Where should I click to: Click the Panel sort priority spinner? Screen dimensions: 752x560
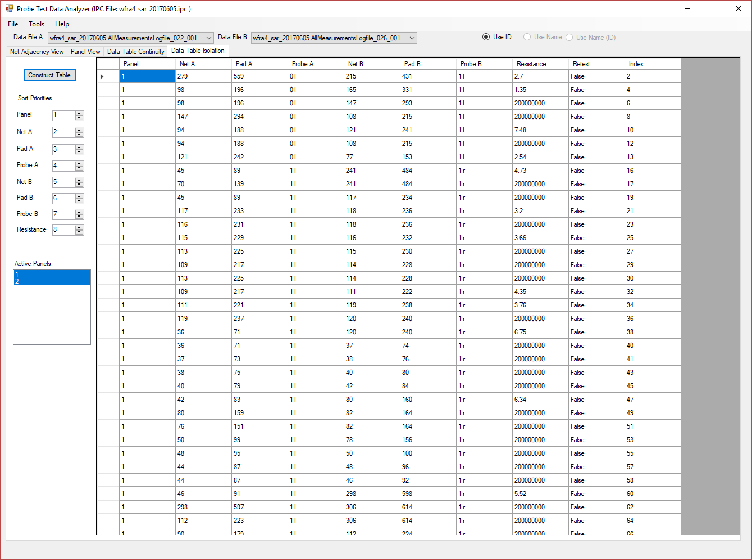pos(79,116)
